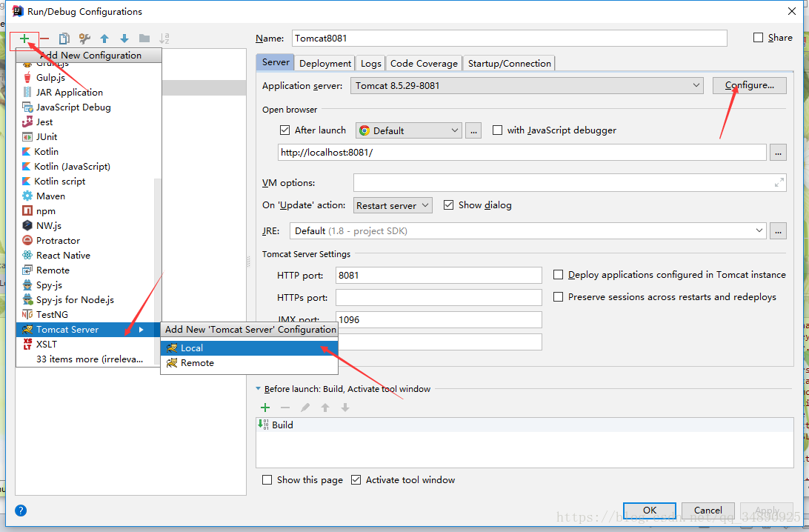Click the Name input field
This screenshot has height=532, width=809.
pyautogui.click(x=510, y=39)
